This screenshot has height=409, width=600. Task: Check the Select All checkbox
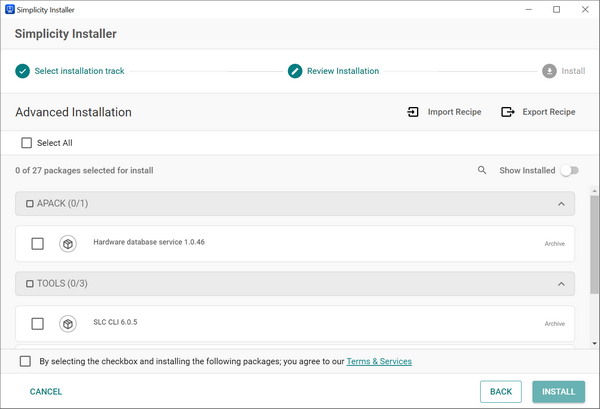(26, 143)
